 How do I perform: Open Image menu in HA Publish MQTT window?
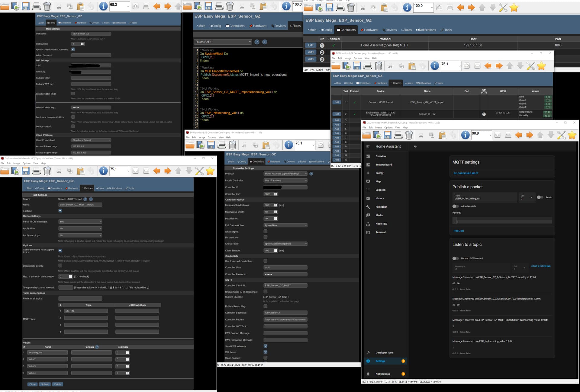[x=378, y=128]
